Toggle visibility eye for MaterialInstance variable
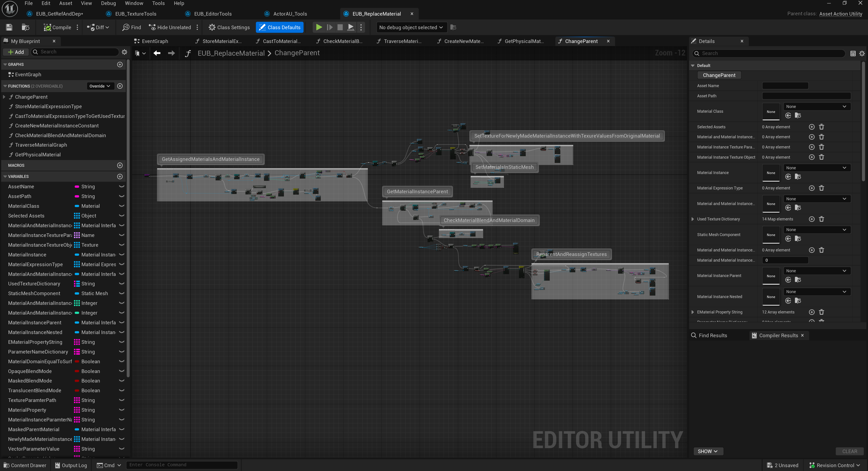Screen dimensions: 868x471 click(x=122, y=255)
